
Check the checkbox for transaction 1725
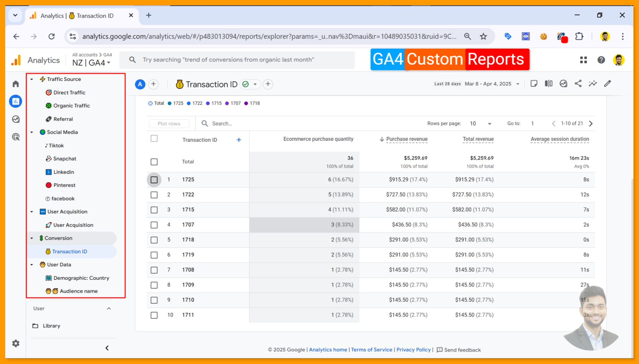(154, 180)
